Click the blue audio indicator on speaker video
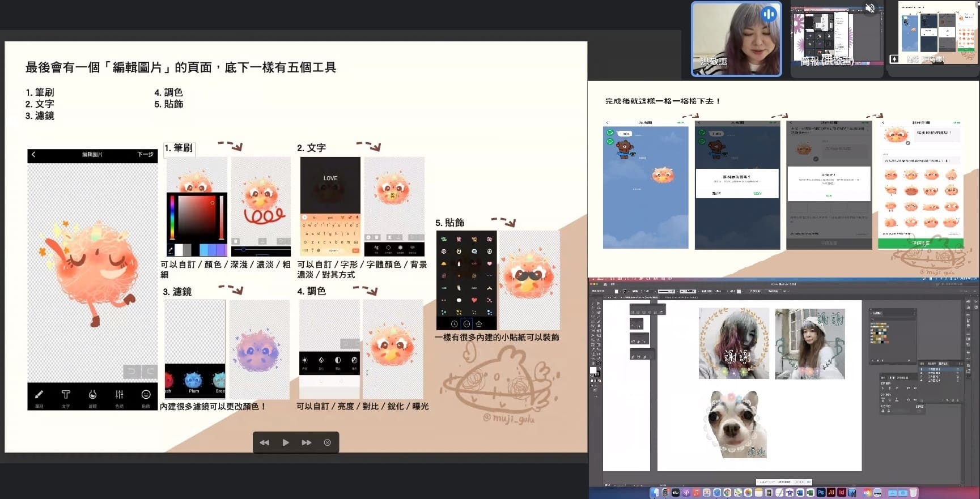 pyautogui.click(x=769, y=14)
